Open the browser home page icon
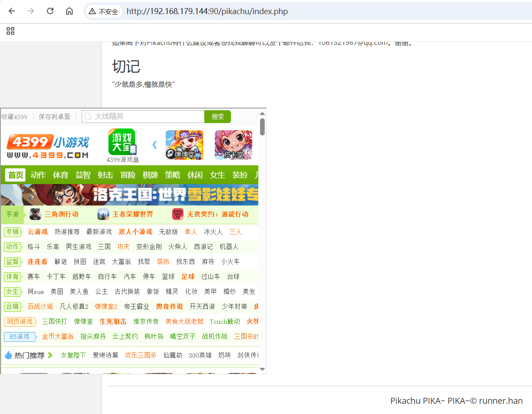The height and width of the screenshot is (414, 532). [69, 11]
